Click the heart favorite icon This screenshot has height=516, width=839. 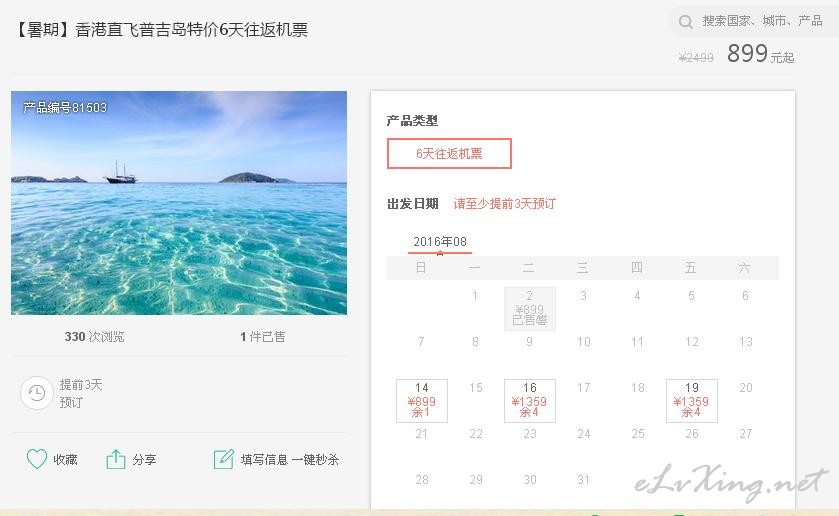point(37,459)
